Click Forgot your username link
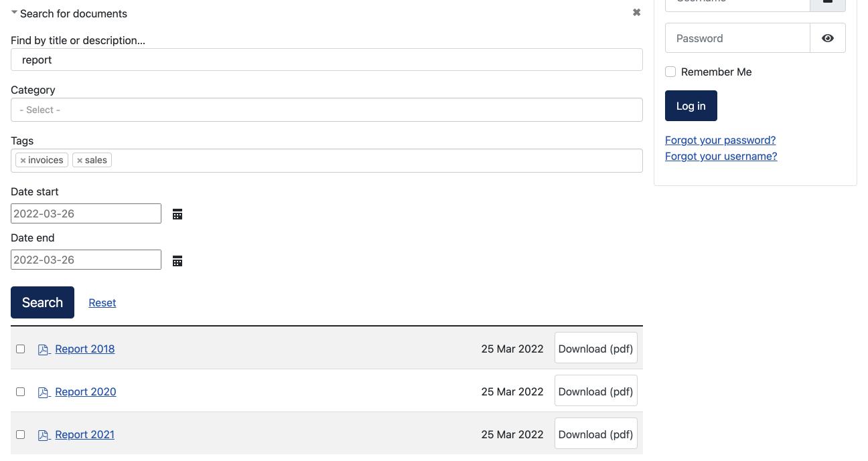 click(721, 156)
